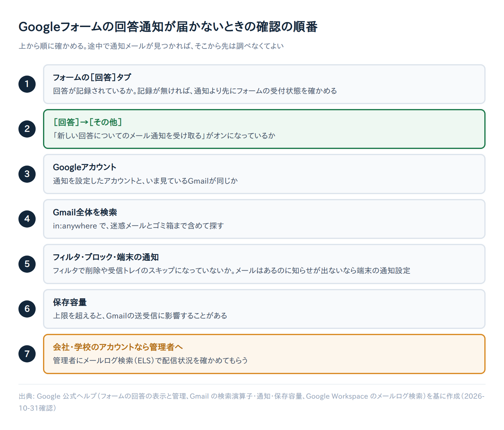Click the green step title "[回答]→[その他]"
The width and height of the screenshot is (504, 430).
88,122
